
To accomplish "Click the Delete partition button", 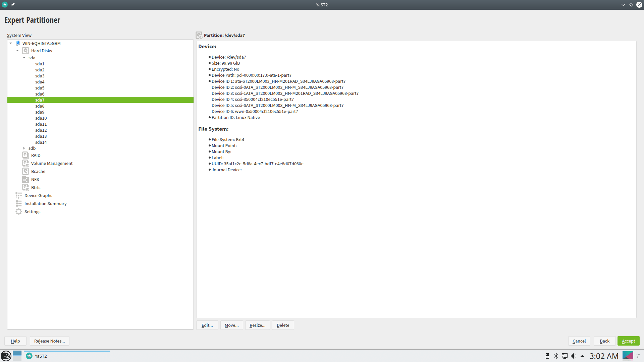I will coord(283,325).
